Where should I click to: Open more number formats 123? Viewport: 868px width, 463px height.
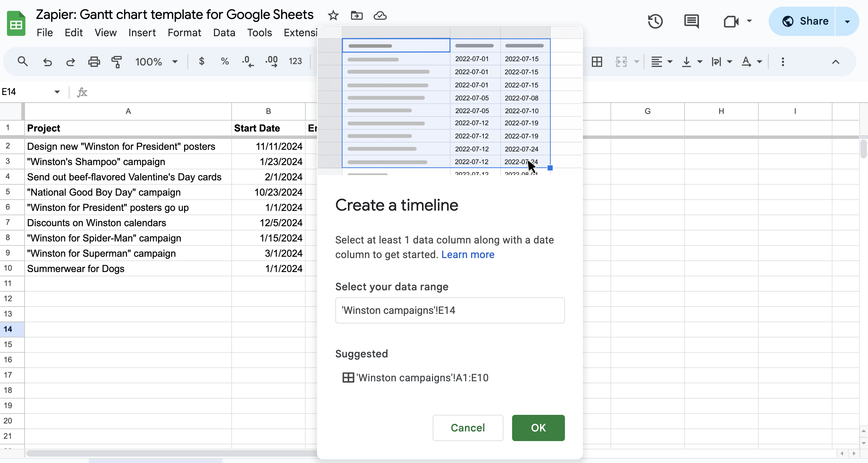(x=295, y=61)
